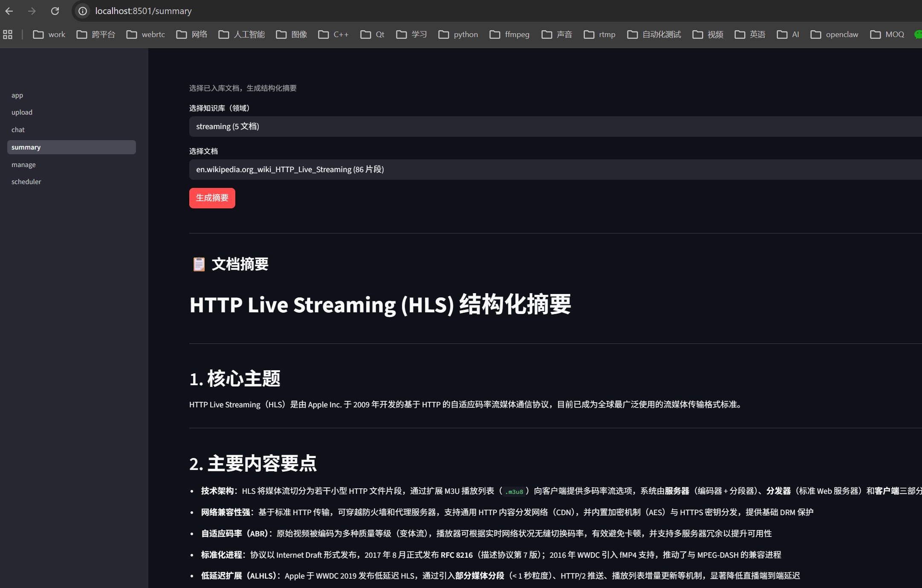The image size is (922, 588).
Task: Click the browser back arrow
Action: click(9, 11)
